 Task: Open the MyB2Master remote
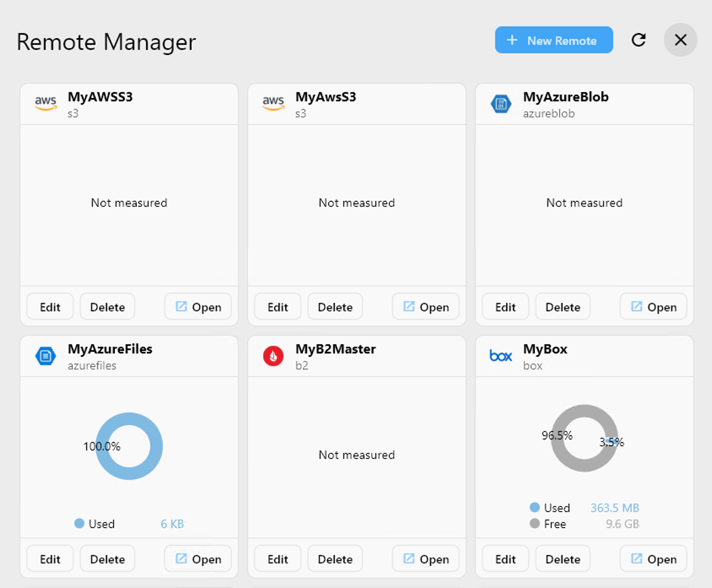425,558
